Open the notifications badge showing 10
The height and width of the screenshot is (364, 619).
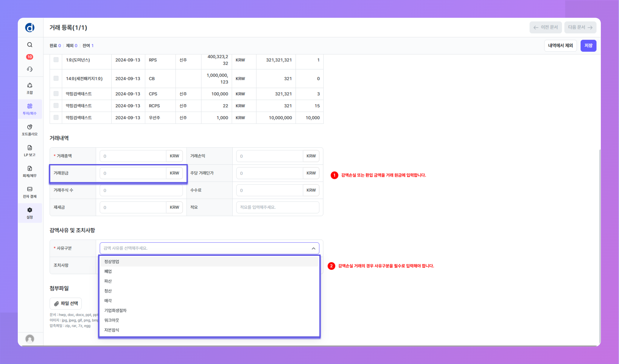coord(30,57)
